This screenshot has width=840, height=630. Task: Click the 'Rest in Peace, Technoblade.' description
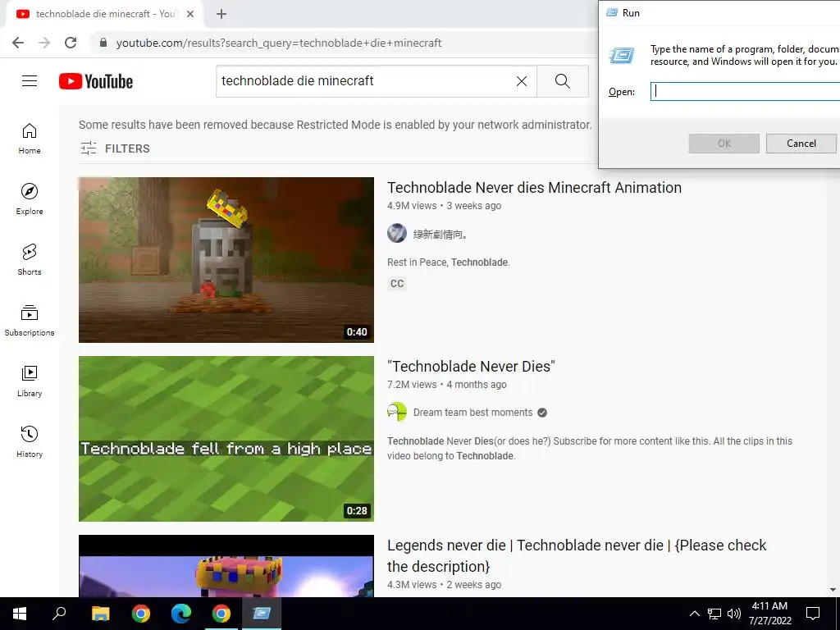tap(449, 262)
